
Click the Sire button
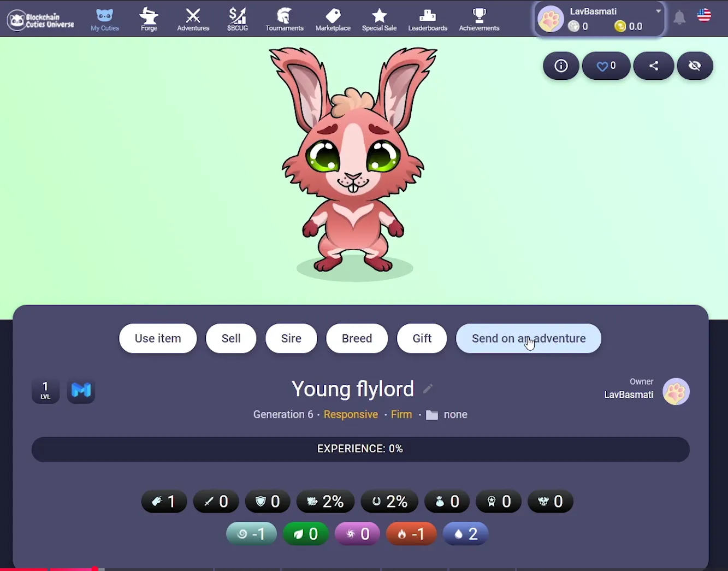pyautogui.click(x=291, y=339)
